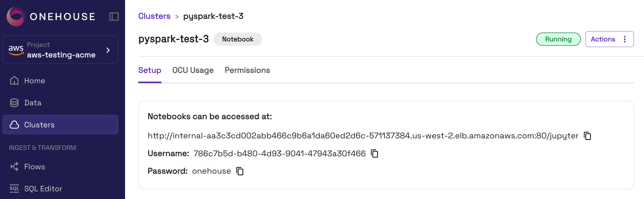Click the Clusters cloud icon
The width and height of the screenshot is (644, 199).
click(x=14, y=125)
